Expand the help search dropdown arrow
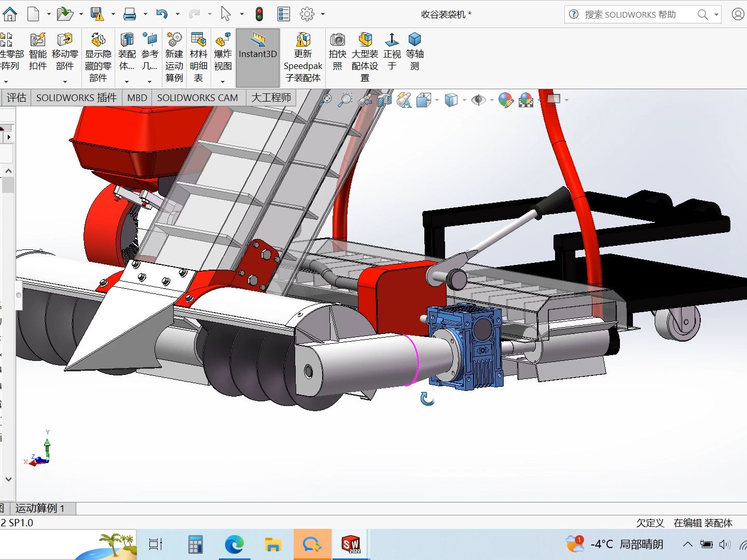747x560 pixels. pos(716,15)
